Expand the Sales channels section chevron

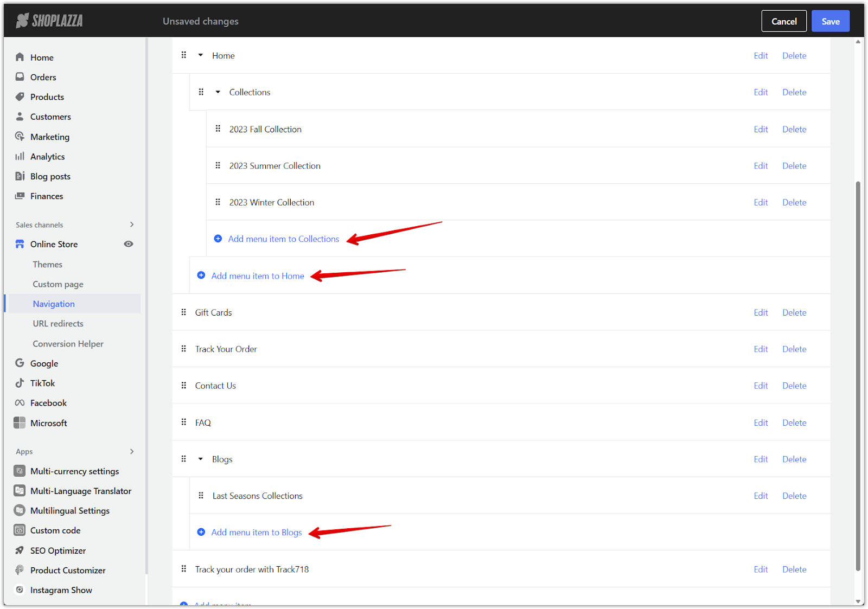pyautogui.click(x=132, y=225)
